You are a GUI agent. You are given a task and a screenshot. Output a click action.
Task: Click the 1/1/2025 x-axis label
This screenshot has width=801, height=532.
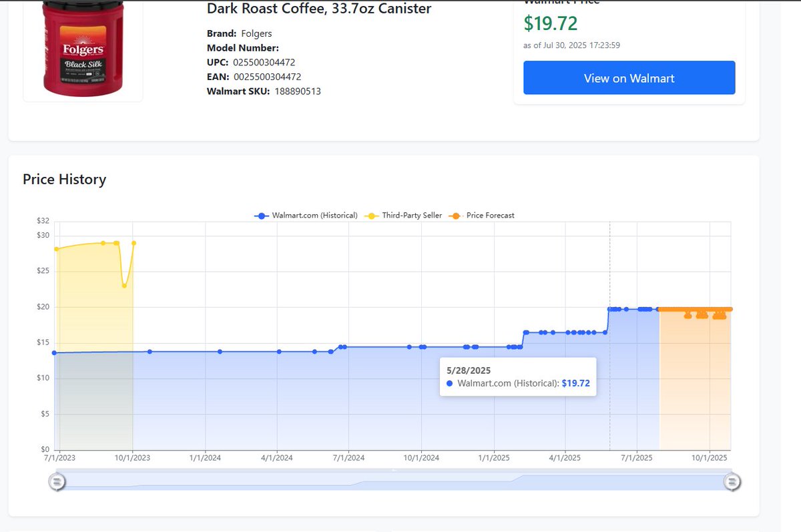point(494,458)
